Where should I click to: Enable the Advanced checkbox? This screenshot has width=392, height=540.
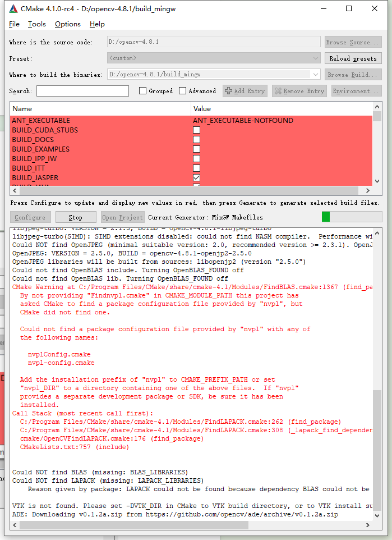183,91
